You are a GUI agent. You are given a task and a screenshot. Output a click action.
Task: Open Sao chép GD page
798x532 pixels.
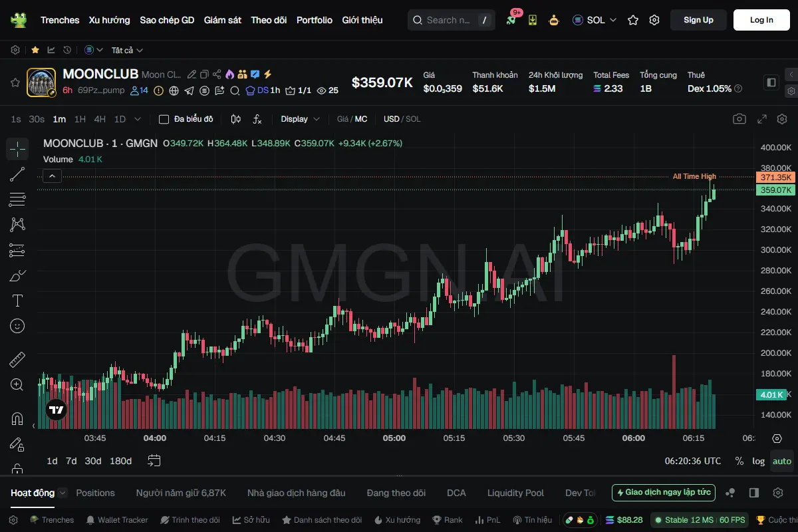167,20
